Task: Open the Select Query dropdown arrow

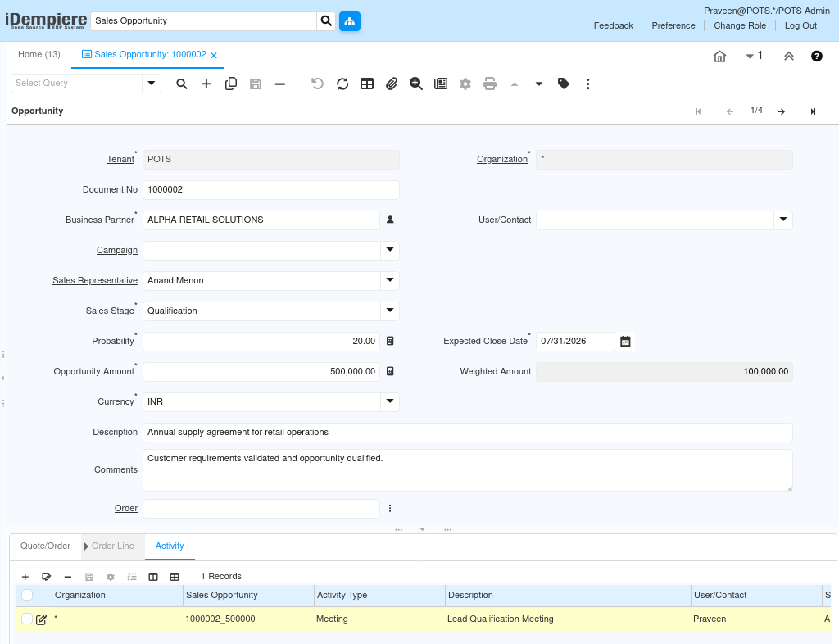Action: (x=152, y=84)
